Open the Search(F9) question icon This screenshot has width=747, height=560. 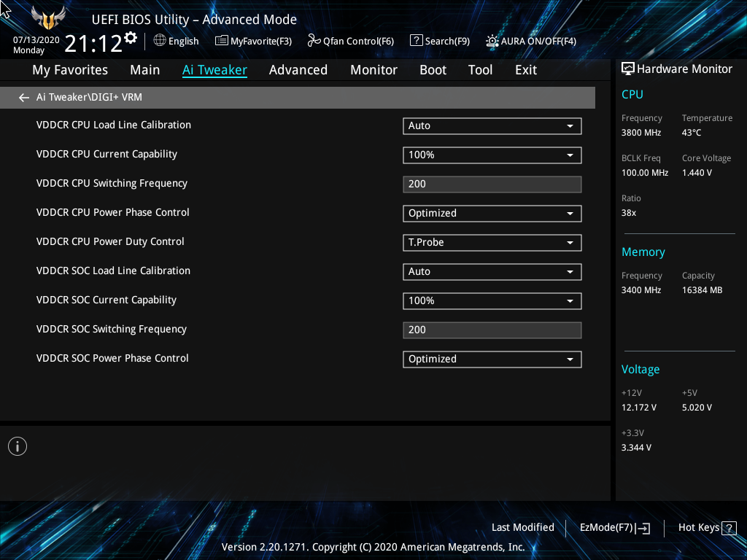pos(416,41)
